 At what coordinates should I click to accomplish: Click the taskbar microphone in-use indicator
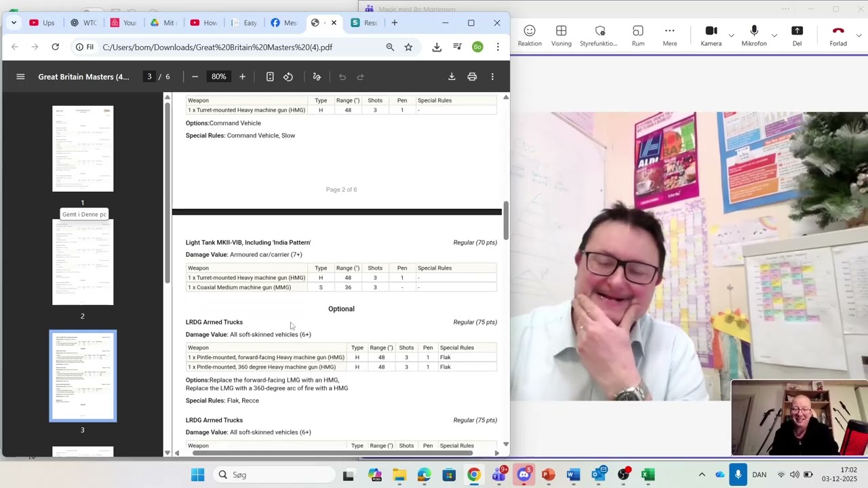pyautogui.click(x=738, y=474)
